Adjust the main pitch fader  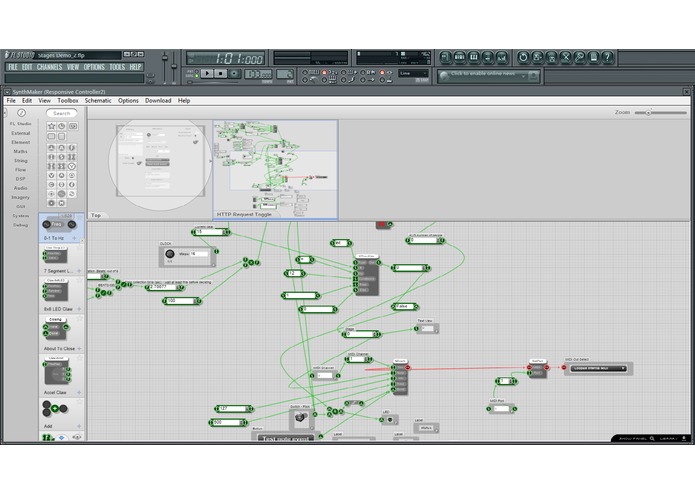[x=174, y=66]
